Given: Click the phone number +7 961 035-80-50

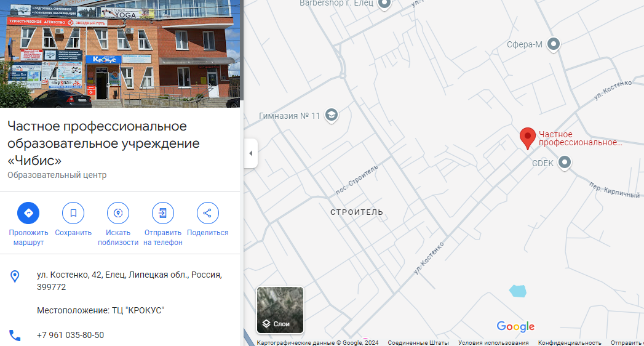Looking at the screenshot, I should pos(70,335).
